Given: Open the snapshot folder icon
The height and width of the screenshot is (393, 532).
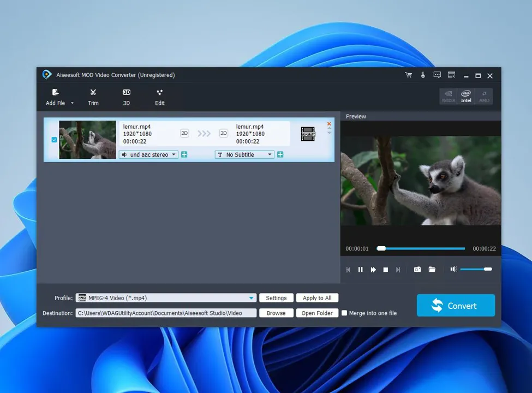Looking at the screenshot, I should pos(432,269).
